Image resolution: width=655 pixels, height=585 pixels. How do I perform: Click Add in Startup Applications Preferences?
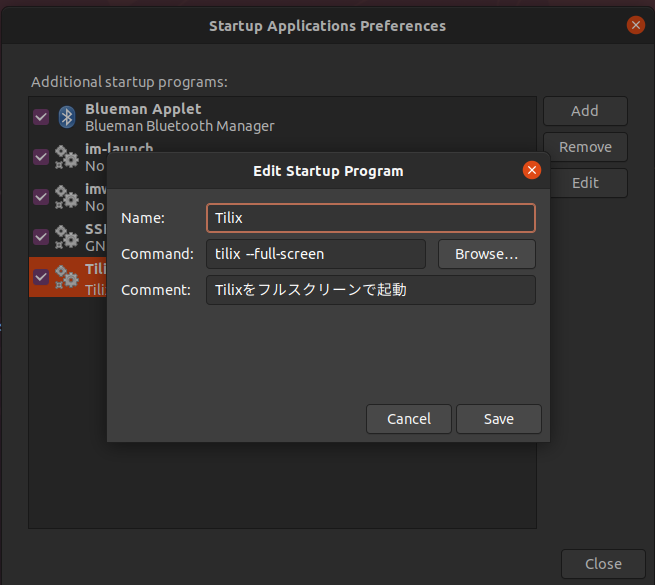[x=585, y=111]
